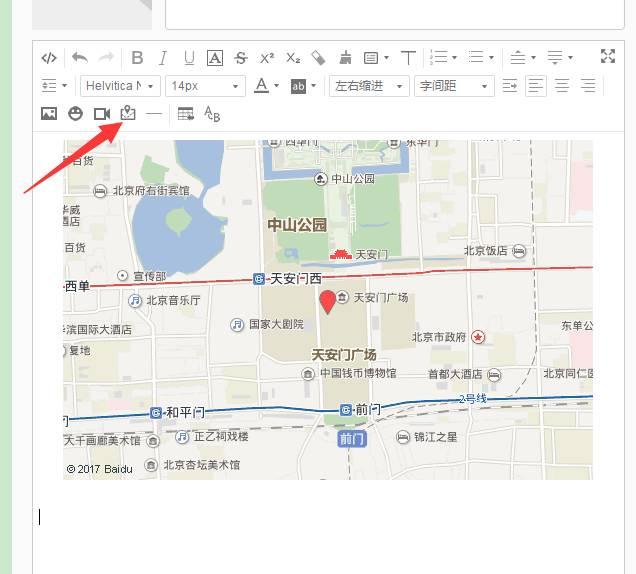Toggle italic formatting
The width and height of the screenshot is (636, 574).
[x=163, y=58]
